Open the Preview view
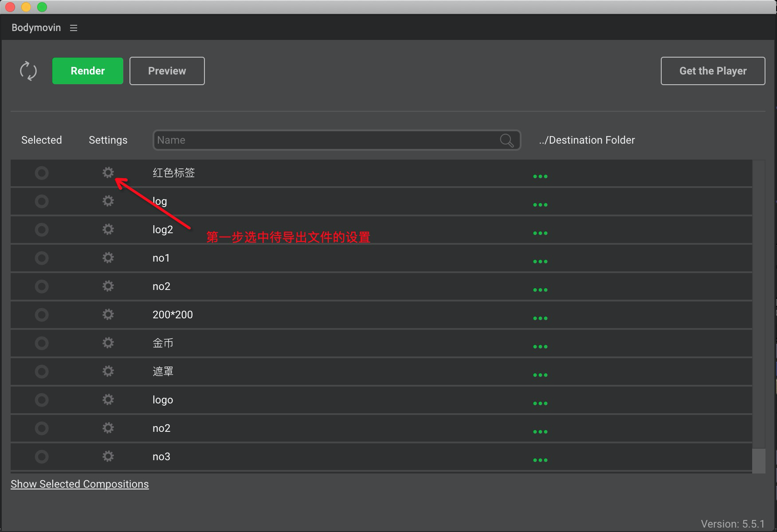Viewport: 777px width, 532px height. [167, 71]
